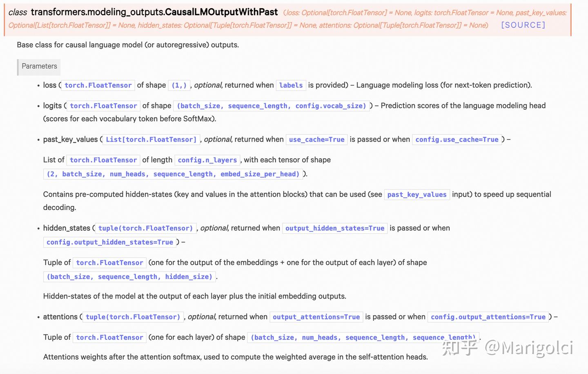Click the 'Attentions weights after the attention softmax' sentence
The height and width of the screenshot is (374, 588).
(x=236, y=357)
